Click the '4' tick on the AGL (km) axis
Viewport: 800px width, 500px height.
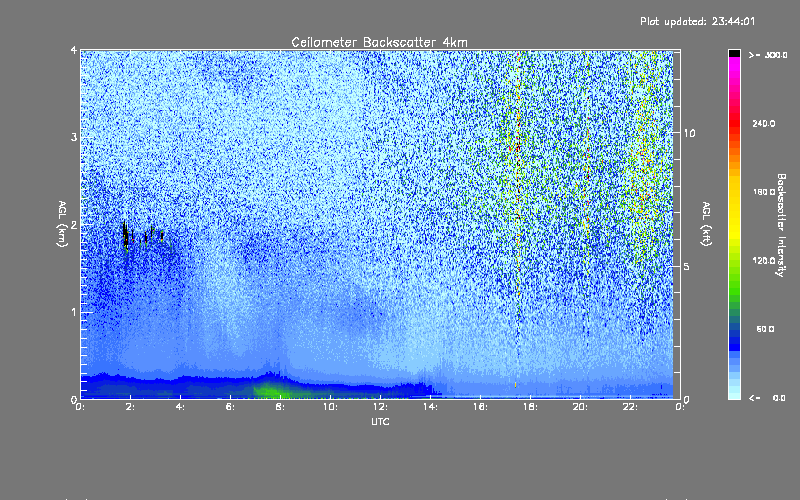pyautogui.click(x=74, y=50)
